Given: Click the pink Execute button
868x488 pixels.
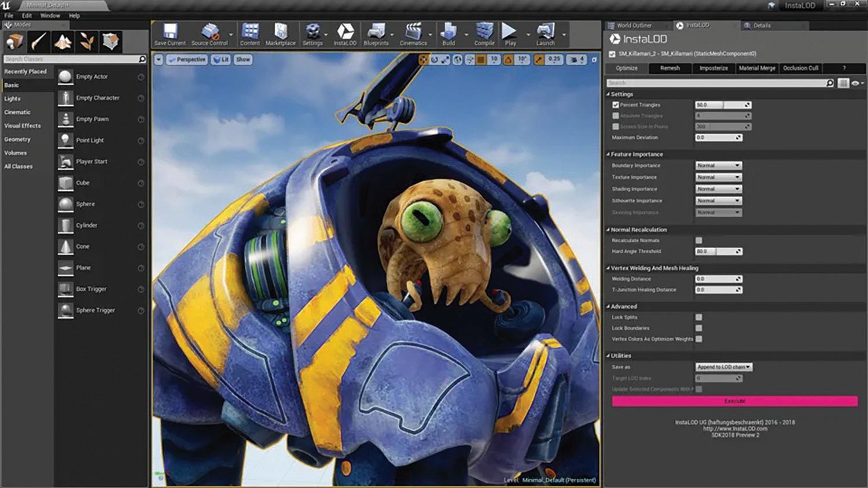Looking at the screenshot, I should (734, 401).
